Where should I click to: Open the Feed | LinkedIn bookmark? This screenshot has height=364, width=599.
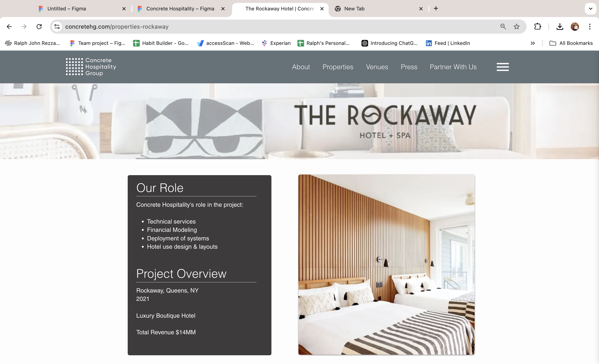[448, 43]
